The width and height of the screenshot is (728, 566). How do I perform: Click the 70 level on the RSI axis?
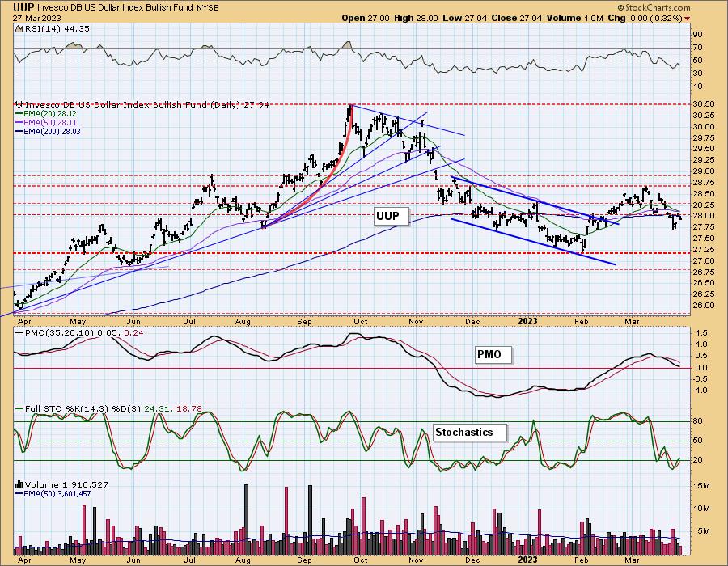[697, 48]
